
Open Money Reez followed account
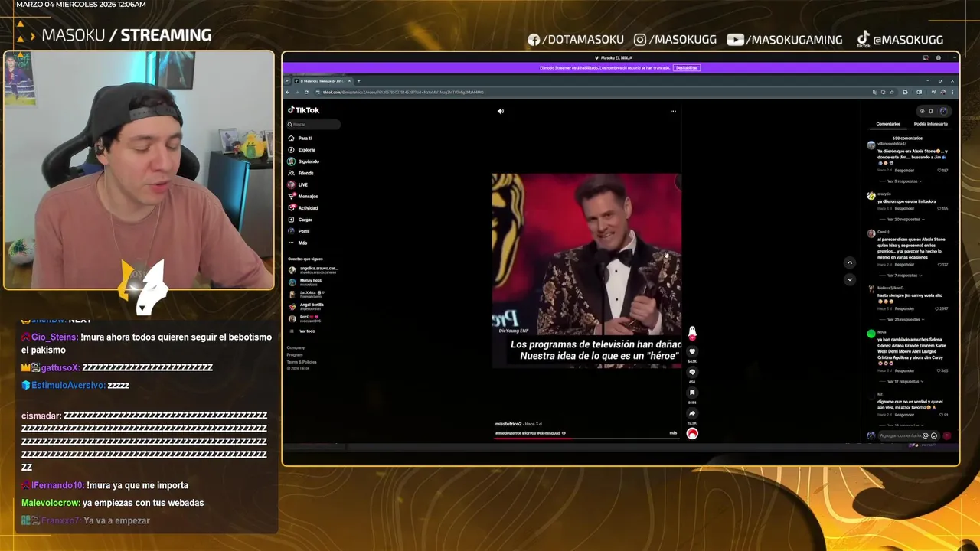pyautogui.click(x=311, y=282)
